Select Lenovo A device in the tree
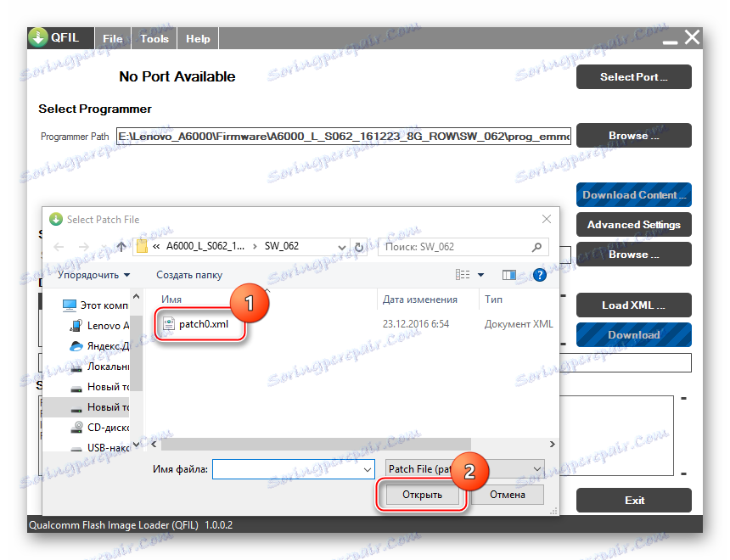Viewport: 730px width, 560px height. [x=98, y=326]
